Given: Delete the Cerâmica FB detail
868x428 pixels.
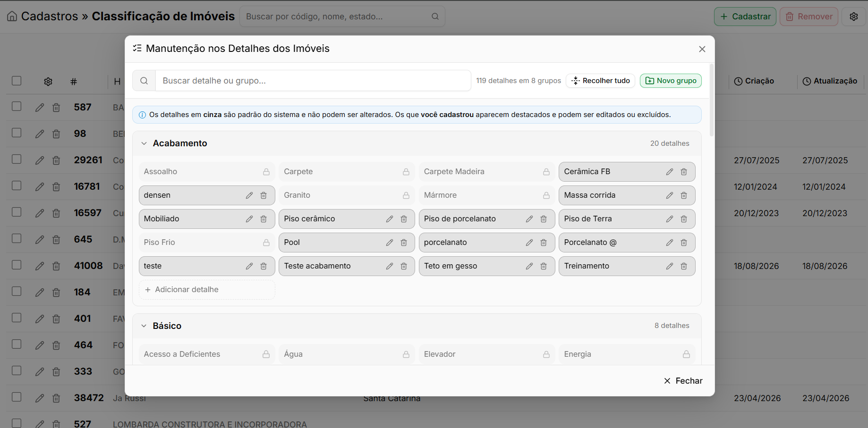Looking at the screenshot, I should pyautogui.click(x=684, y=172).
